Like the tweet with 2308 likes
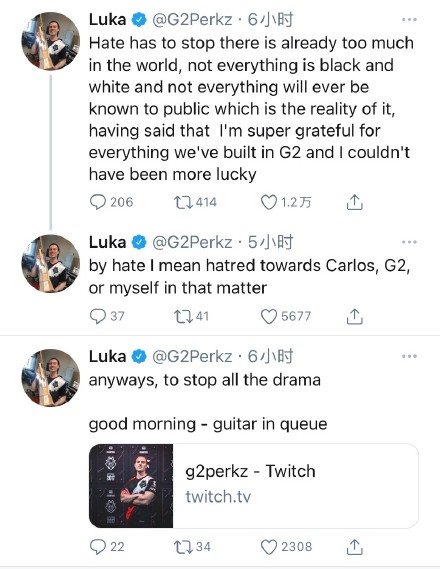Image resolution: width=440 pixels, height=569 pixels. [x=269, y=547]
